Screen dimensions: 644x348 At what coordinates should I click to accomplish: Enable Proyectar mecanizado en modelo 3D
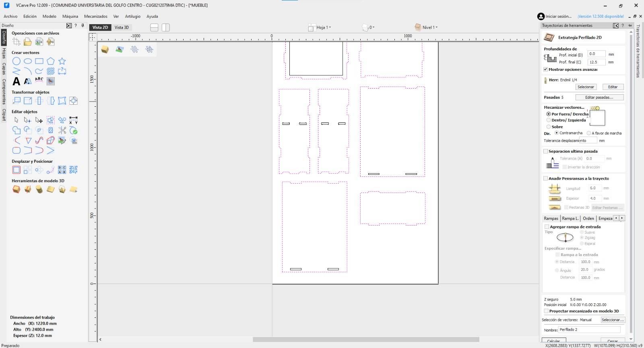[x=546, y=311]
